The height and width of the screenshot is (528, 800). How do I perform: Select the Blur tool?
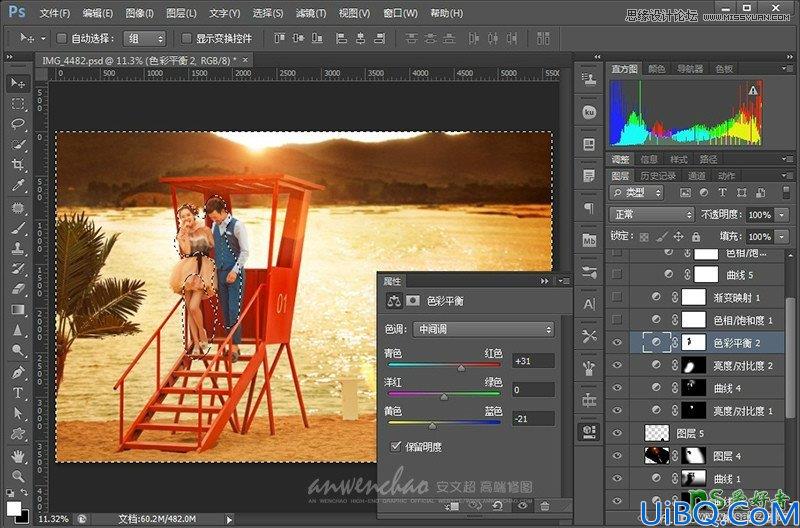(x=18, y=330)
